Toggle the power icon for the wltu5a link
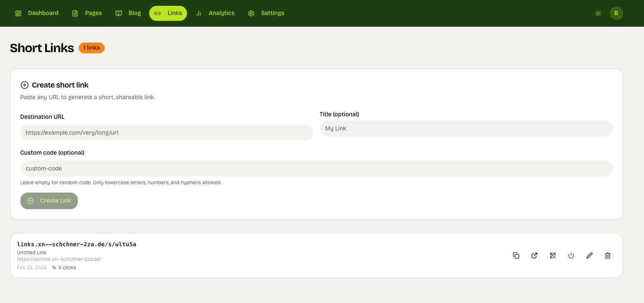 tap(571, 255)
